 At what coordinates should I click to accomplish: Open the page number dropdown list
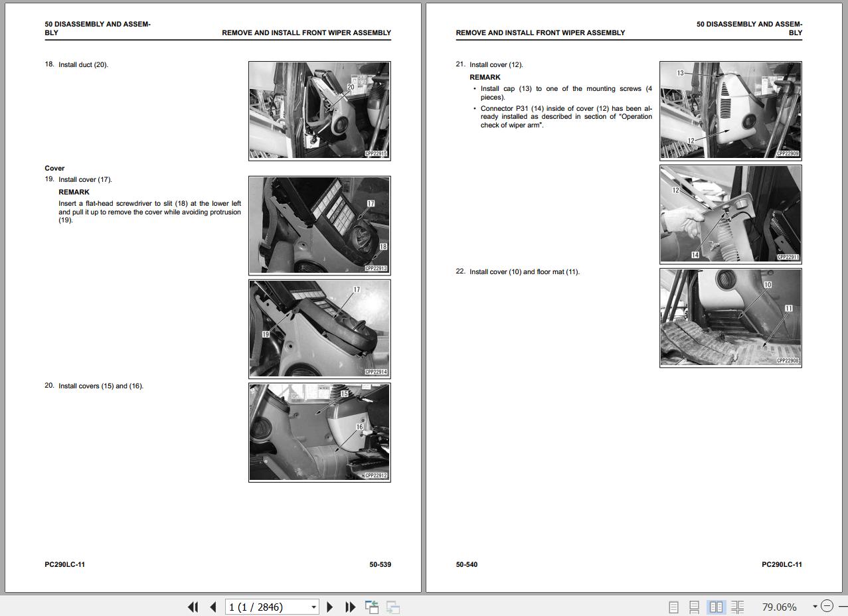click(313, 607)
